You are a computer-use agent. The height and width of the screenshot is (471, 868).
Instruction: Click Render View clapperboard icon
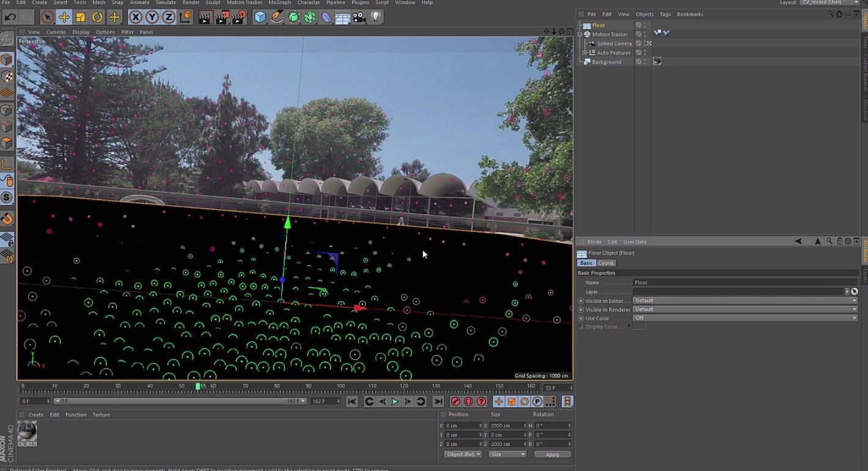(x=205, y=17)
